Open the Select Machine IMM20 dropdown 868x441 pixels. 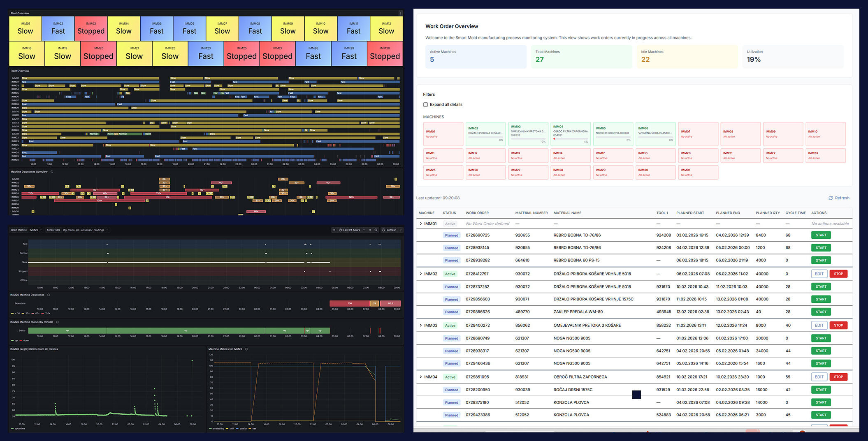pyautogui.click(x=35, y=230)
